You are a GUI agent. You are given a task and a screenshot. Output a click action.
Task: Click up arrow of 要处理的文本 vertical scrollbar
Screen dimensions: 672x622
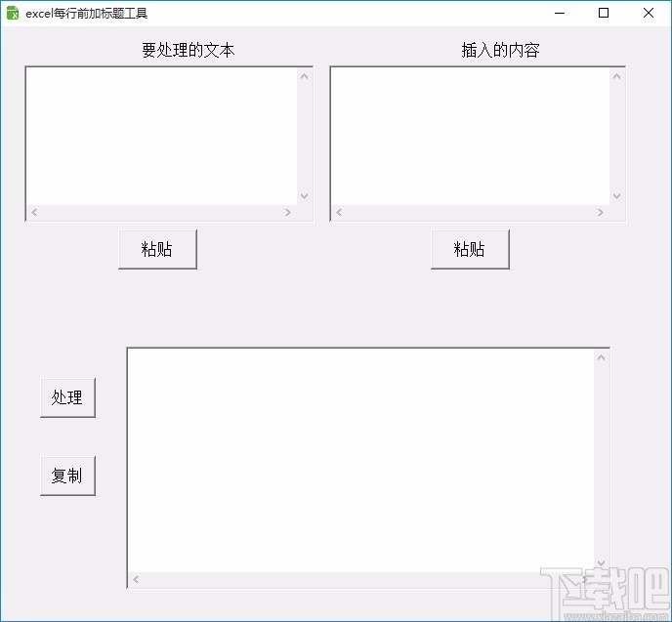[305, 77]
